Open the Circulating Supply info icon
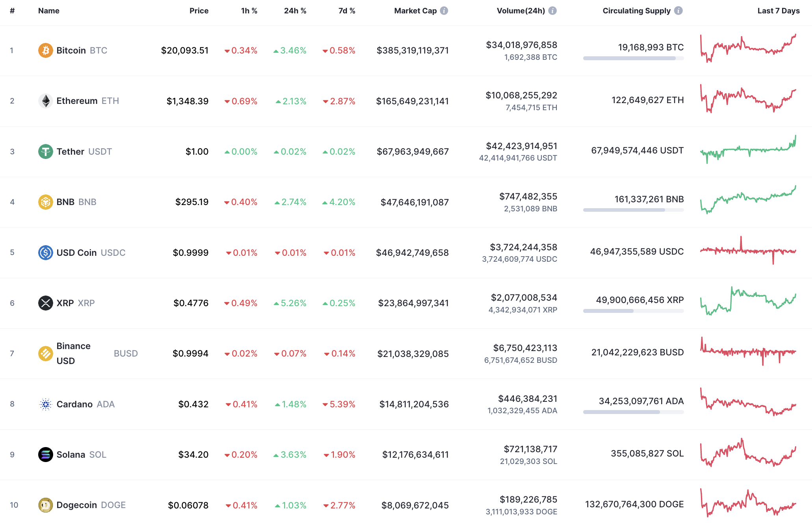This screenshot has width=812, height=525. (x=679, y=11)
